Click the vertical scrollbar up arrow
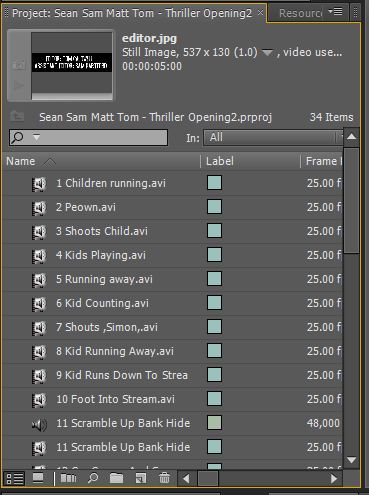The height and width of the screenshot is (495, 369). click(x=351, y=137)
